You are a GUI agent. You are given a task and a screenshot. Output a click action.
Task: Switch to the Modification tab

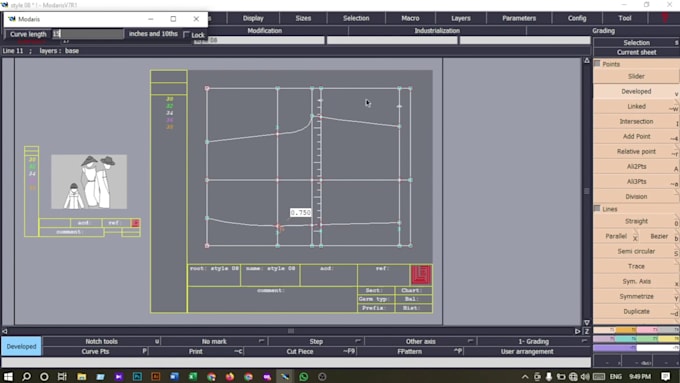pos(265,31)
